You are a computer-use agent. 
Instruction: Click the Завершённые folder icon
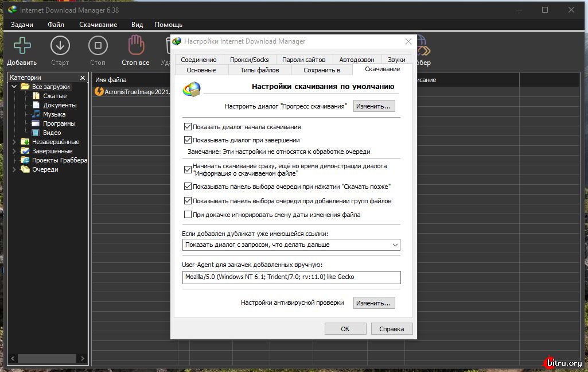(25, 151)
